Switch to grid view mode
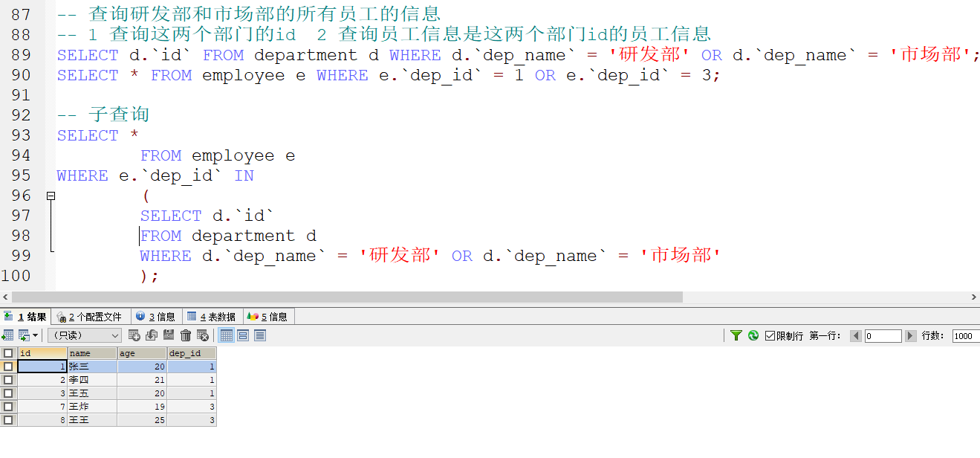Viewport: 980px width, 458px height. (227, 335)
